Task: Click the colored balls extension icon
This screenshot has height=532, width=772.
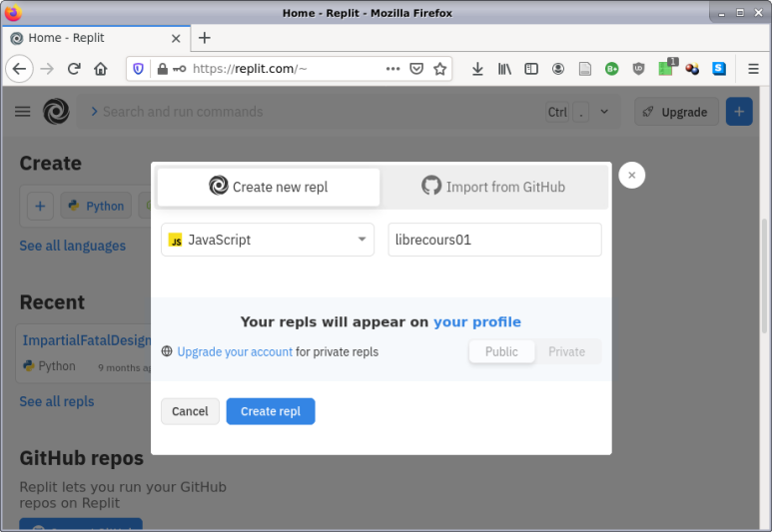Action: click(692, 69)
